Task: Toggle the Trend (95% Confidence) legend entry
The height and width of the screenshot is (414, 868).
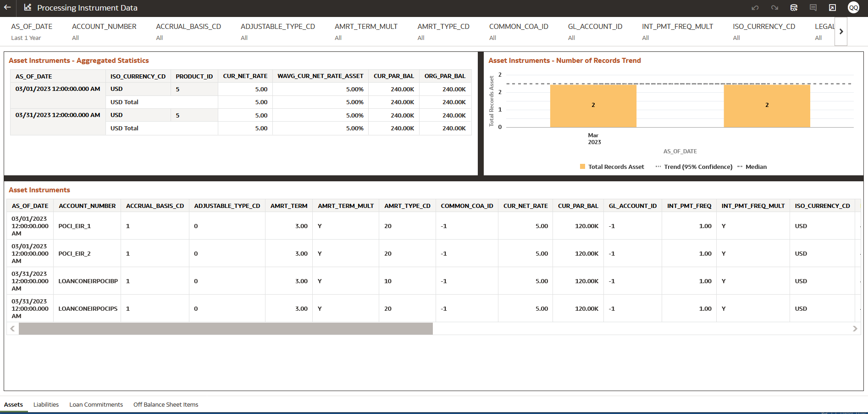Action: pos(693,167)
